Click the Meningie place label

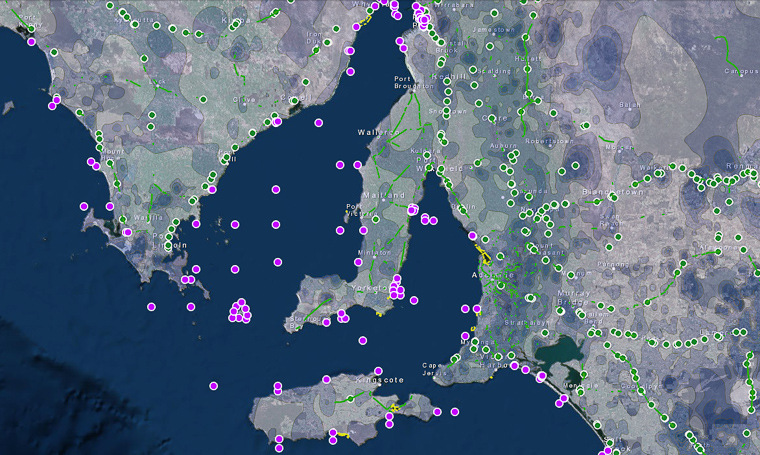[580, 386]
